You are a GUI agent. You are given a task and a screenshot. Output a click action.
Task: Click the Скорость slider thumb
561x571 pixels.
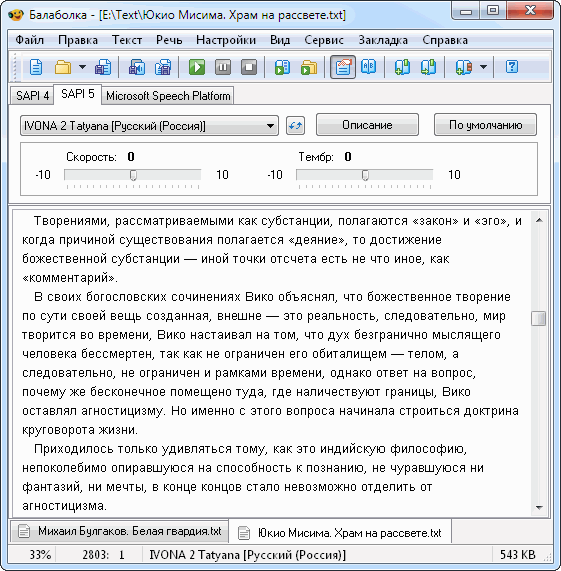pos(133,175)
